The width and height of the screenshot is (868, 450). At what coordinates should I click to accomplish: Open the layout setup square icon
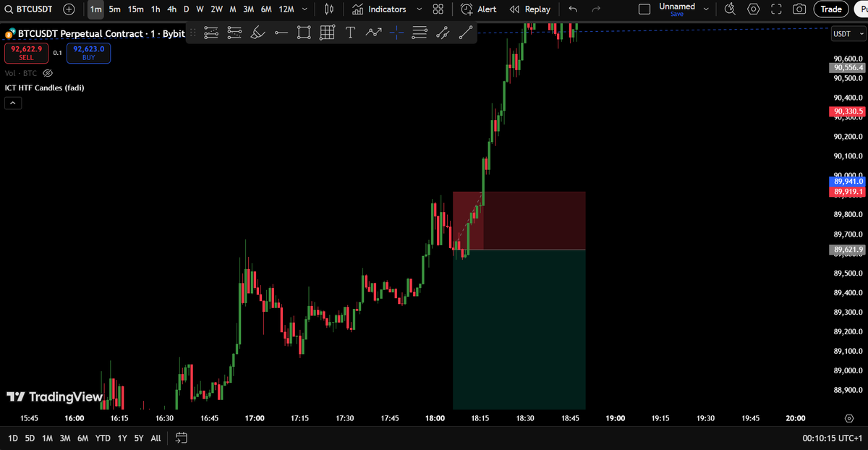(644, 9)
